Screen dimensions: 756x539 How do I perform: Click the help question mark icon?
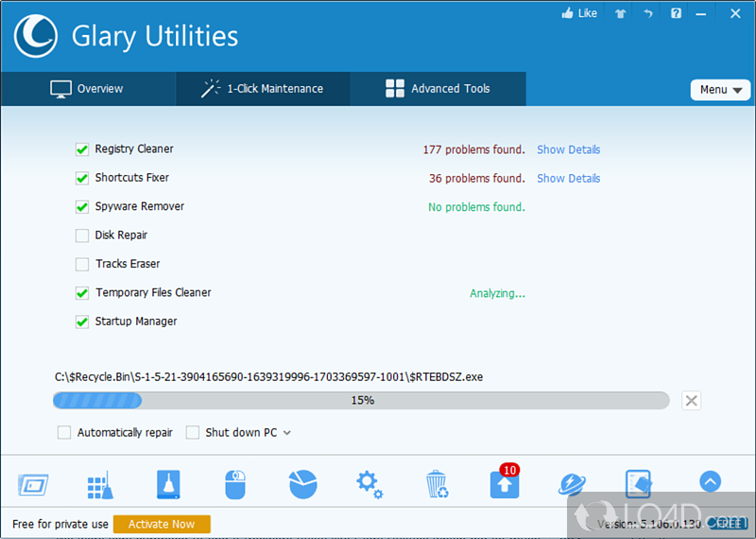[676, 13]
